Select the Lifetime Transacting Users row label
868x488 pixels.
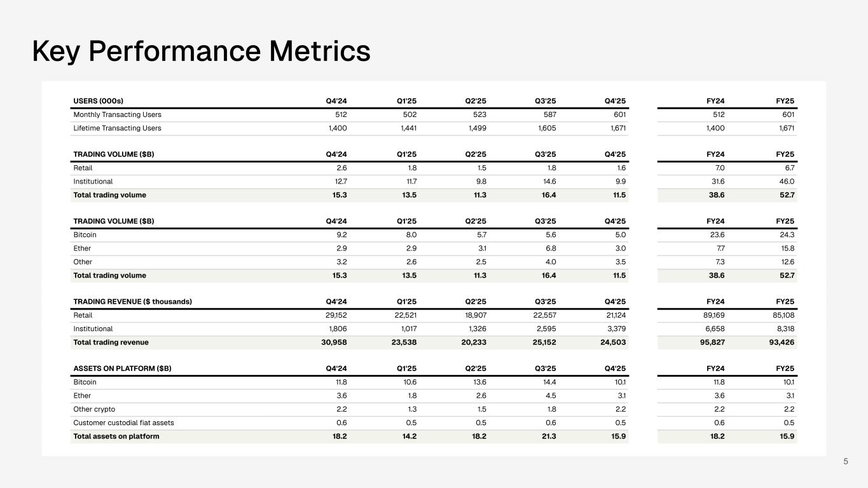[x=117, y=128]
